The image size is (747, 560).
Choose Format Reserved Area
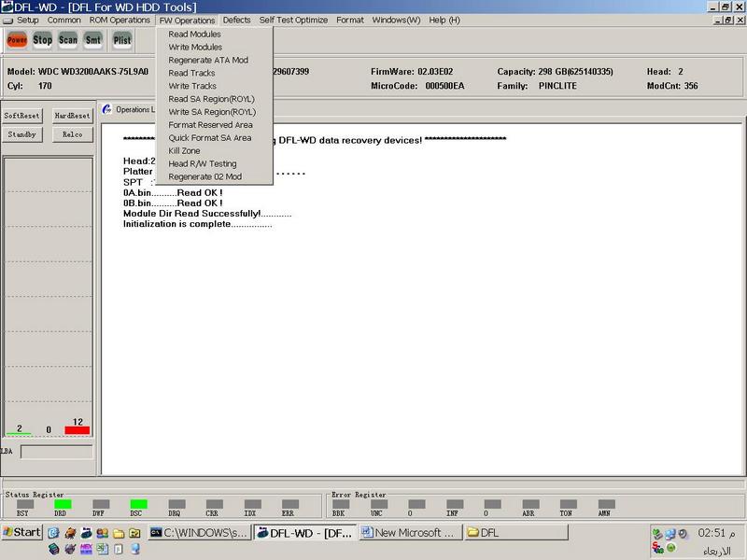215,125
